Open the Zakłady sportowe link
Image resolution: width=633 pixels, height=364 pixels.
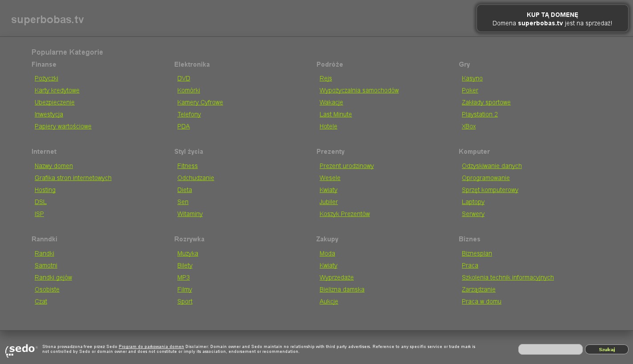tap(486, 102)
